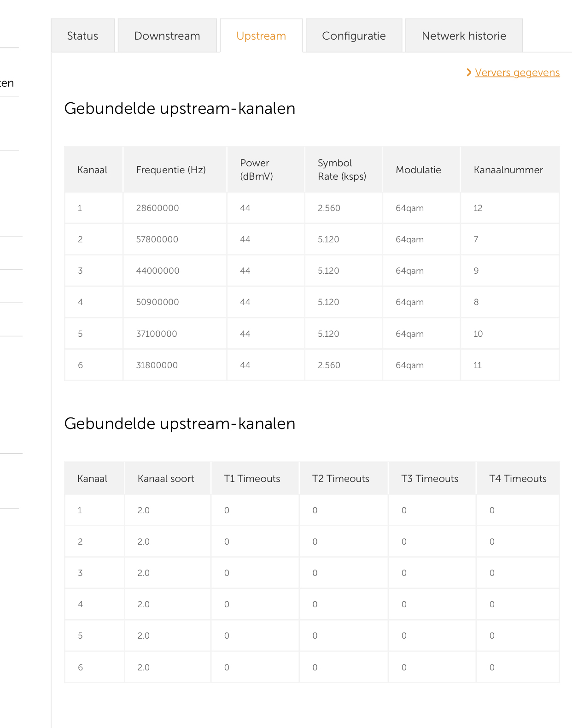This screenshot has width=572, height=728.
Task: Open the Status tab
Action: [x=82, y=36]
